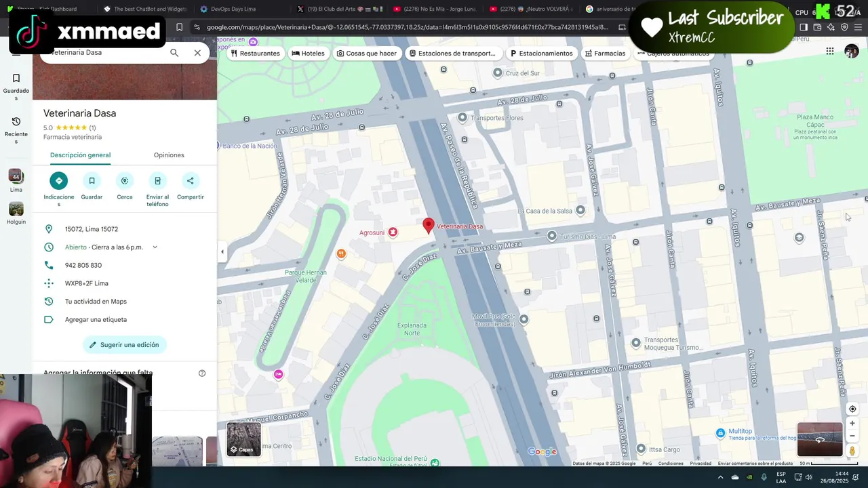The image size is (868, 488).
Task: Open the ESP LAA language selector
Action: click(781, 477)
